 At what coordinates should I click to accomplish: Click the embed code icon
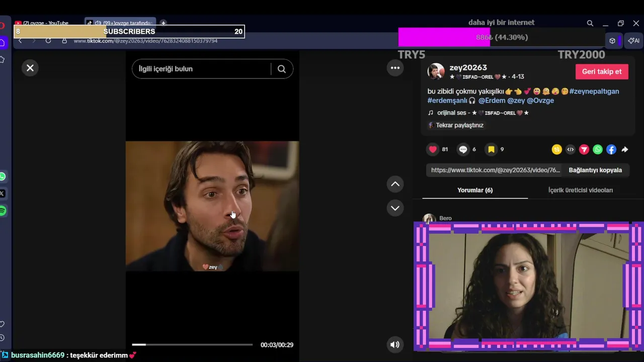tap(570, 149)
